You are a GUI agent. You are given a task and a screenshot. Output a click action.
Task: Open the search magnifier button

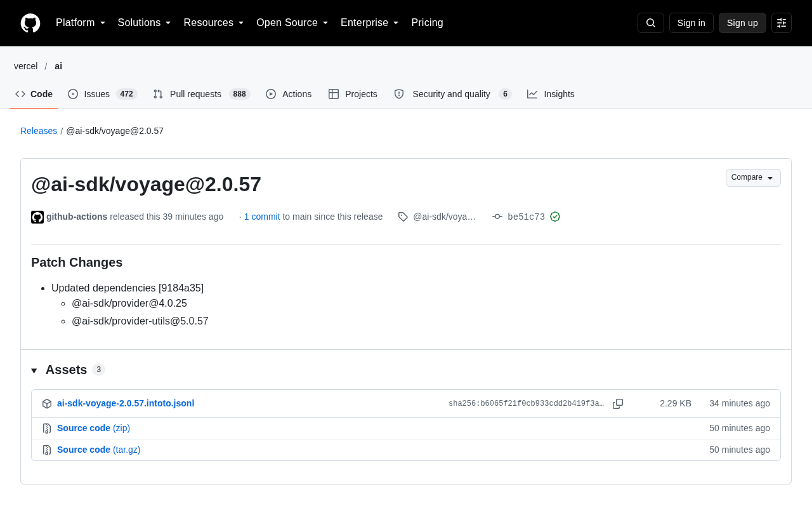(651, 23)
